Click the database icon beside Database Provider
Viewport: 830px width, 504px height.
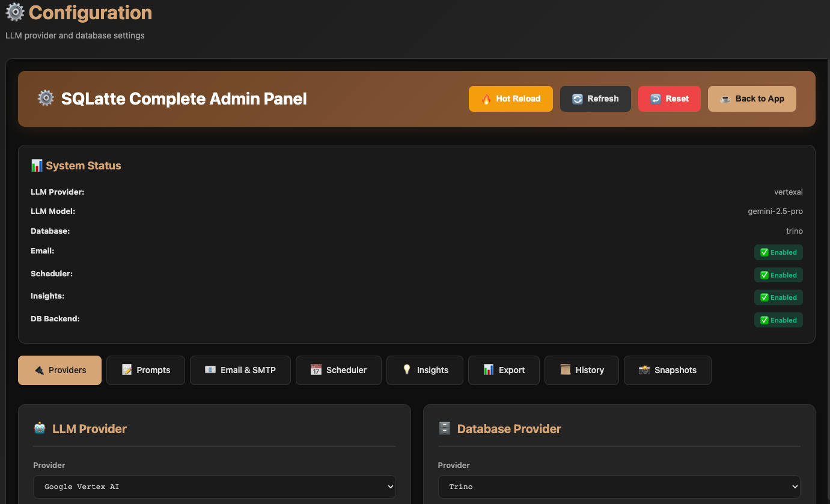click(x=445, y=428)
